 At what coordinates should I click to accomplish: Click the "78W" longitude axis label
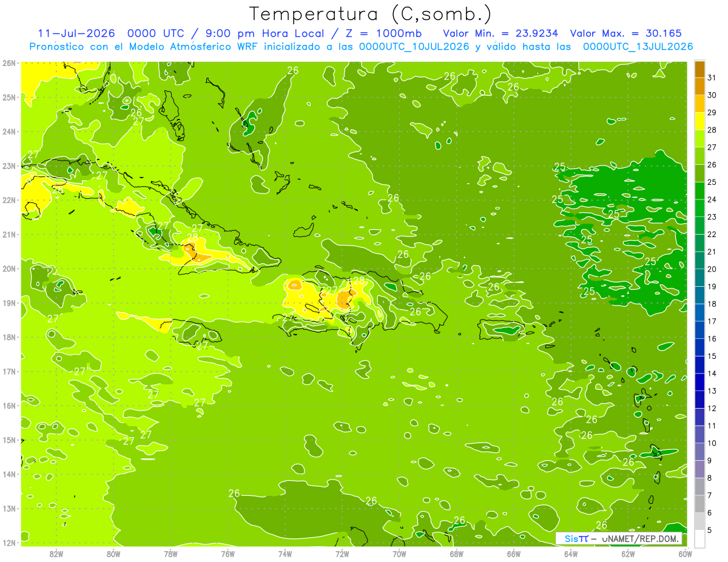coord(170,553)
